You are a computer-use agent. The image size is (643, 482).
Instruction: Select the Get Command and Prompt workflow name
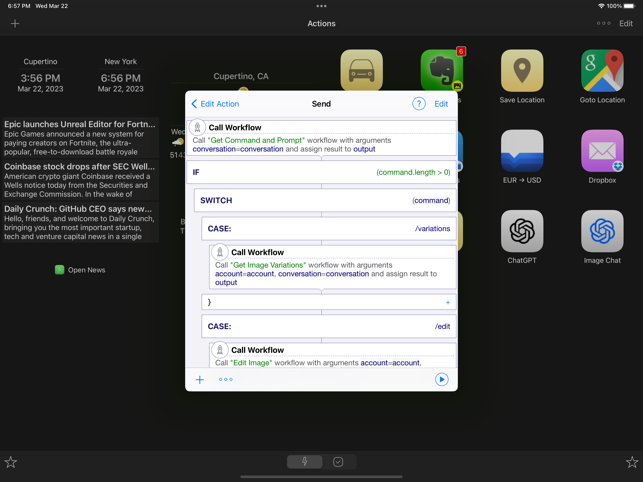coord(256,140)
